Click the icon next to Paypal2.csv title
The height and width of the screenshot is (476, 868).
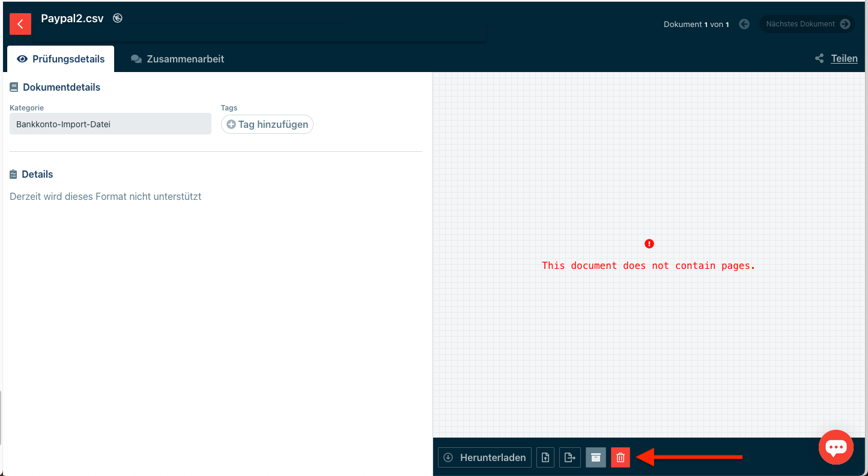(118, 18)
